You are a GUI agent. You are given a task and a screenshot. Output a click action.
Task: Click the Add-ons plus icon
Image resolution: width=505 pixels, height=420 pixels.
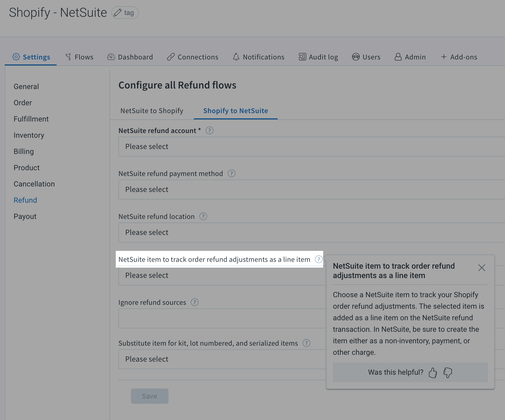[444, 57]
